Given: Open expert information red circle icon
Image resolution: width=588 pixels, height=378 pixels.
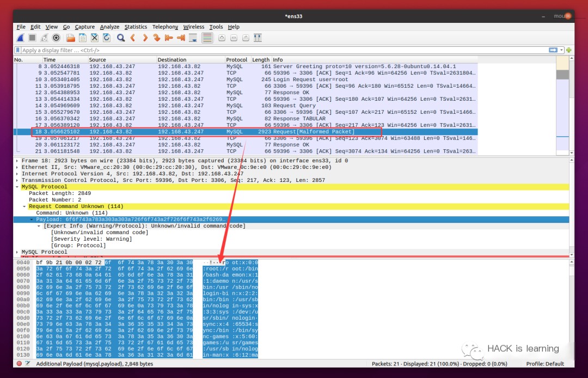Looking at the screenshot, I should click(19, 363).
